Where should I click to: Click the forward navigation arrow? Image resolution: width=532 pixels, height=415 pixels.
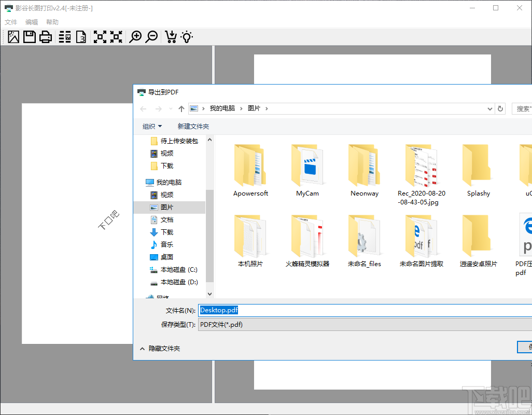(x=159, y=109)
